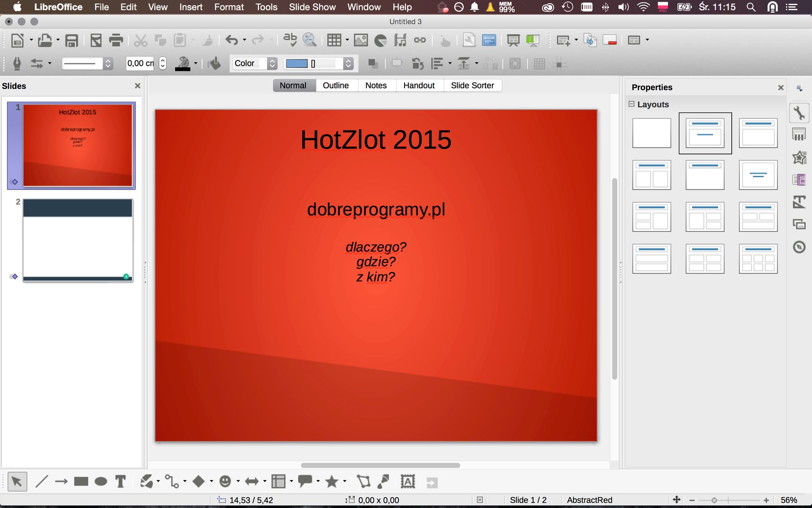Select the Ellipse shape tool

(101, 482)
